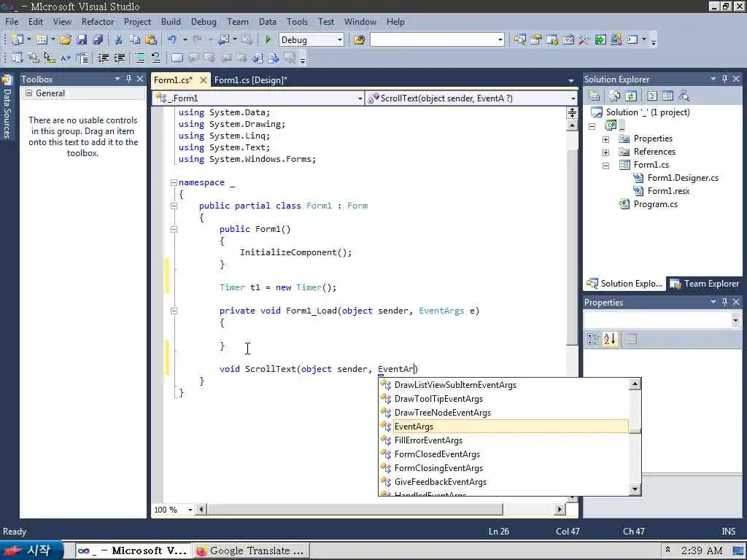This screenshot has width=747, height=560.
Task: Switch Properties to Alphabetical sort view
Action: tap(610, 339)
